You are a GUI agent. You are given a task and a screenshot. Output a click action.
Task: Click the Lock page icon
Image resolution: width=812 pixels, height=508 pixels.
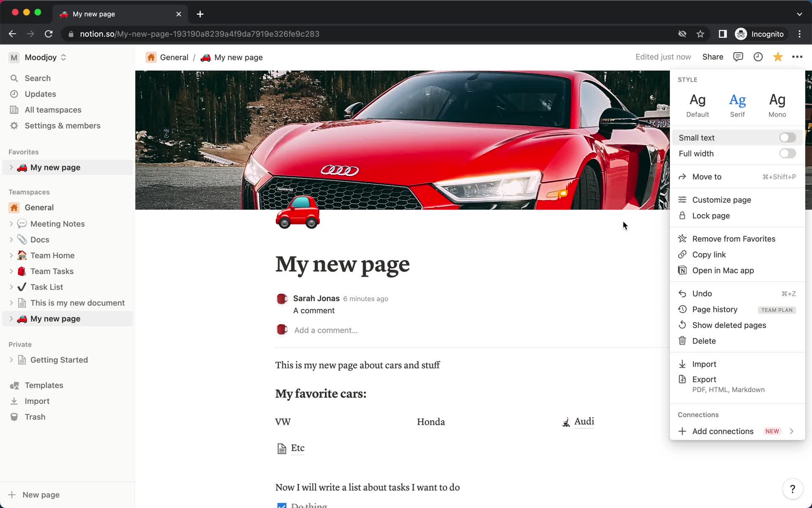[x=682, y=215]
